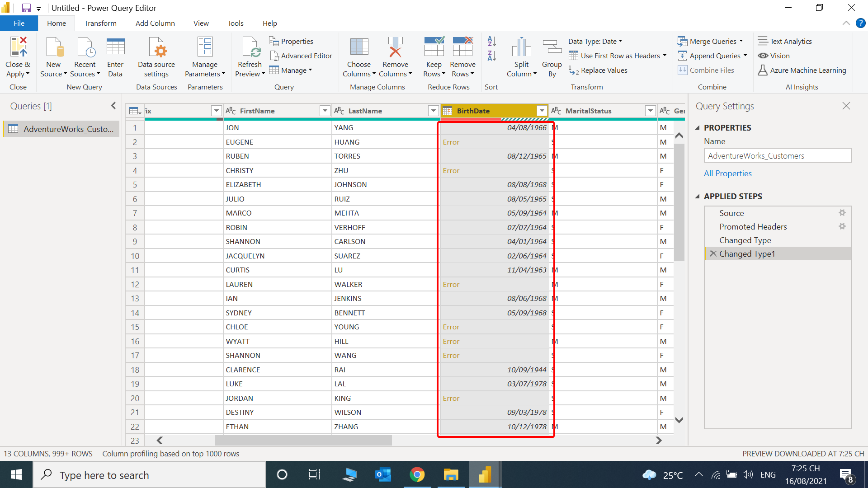Open Vision AI insights

point(774,56)
